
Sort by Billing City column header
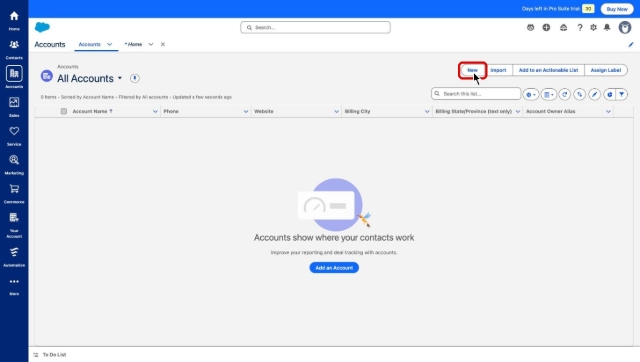click(357, 111)
